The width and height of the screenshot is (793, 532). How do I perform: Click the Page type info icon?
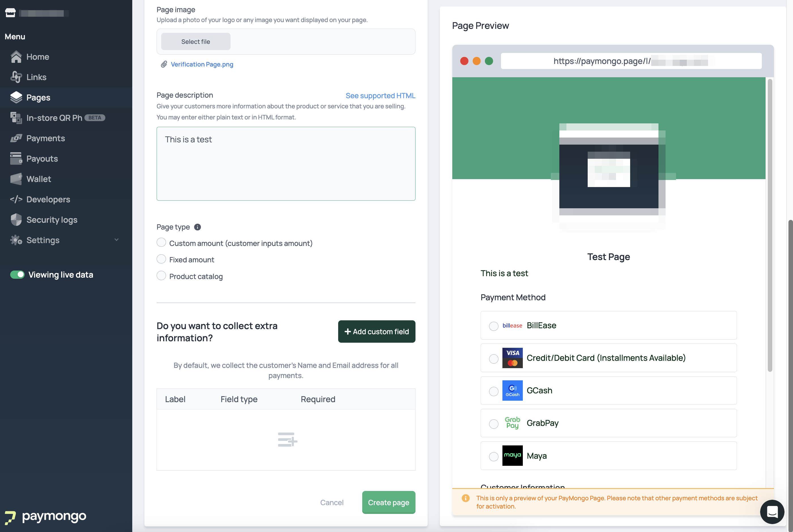(x=197, y=227)
